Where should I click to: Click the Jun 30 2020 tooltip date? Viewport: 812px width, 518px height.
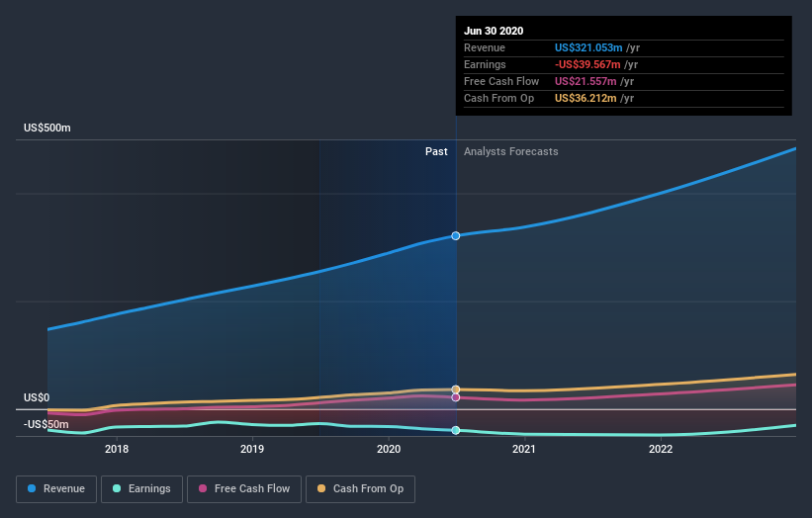(x=494, y=31)
